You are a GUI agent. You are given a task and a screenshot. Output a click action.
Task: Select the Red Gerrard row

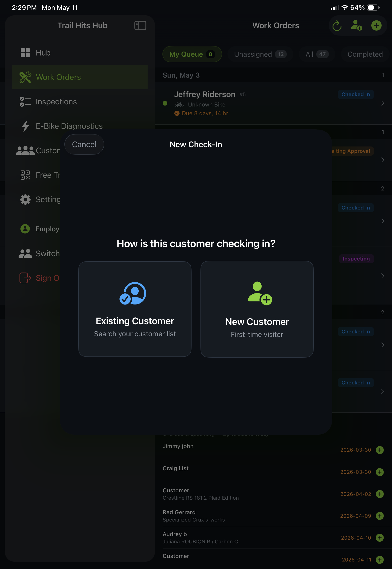(273, 516)
